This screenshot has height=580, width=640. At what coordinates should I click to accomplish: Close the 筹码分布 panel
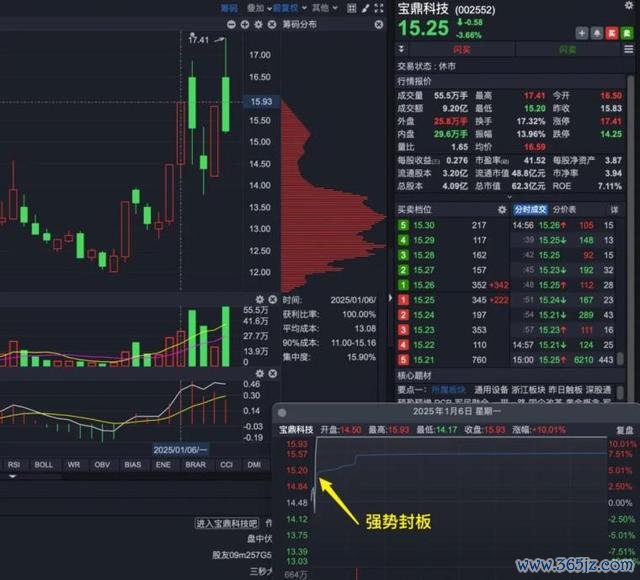tap(379, 24)
